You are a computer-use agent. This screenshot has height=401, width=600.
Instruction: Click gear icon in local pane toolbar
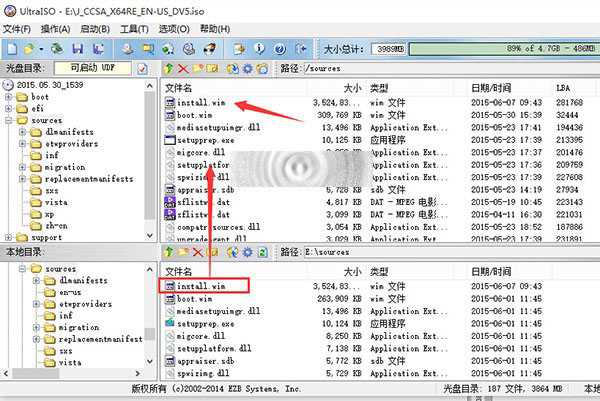point(248,252)
